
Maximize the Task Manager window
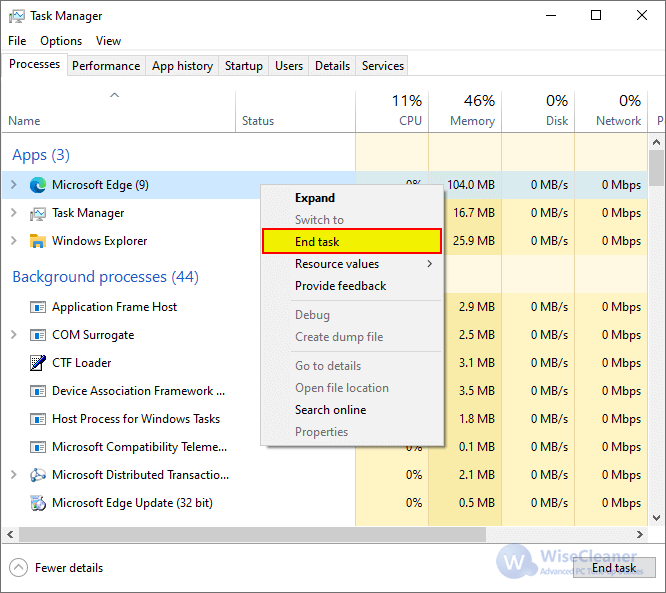coord(596,16)
